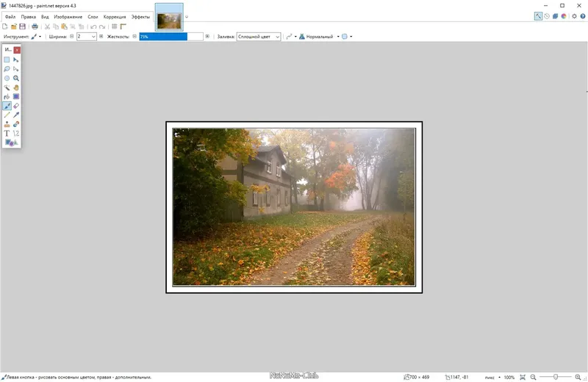The width and height of the screenshot is (588, 382).
Task: Decrease brush width with minus button
Action: [71, 36]
